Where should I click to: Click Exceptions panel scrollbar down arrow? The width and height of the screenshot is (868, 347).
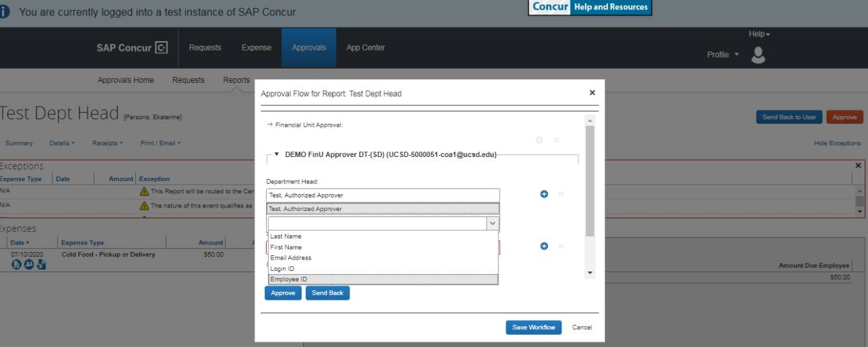click(860, 211)
